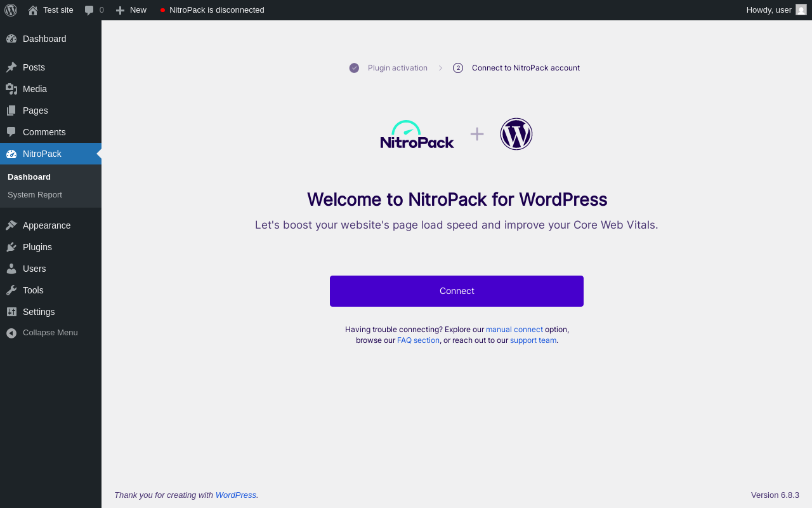Click the plus icon next to New
This screenshot has height=508, width=812.
(x=120, y=10)
